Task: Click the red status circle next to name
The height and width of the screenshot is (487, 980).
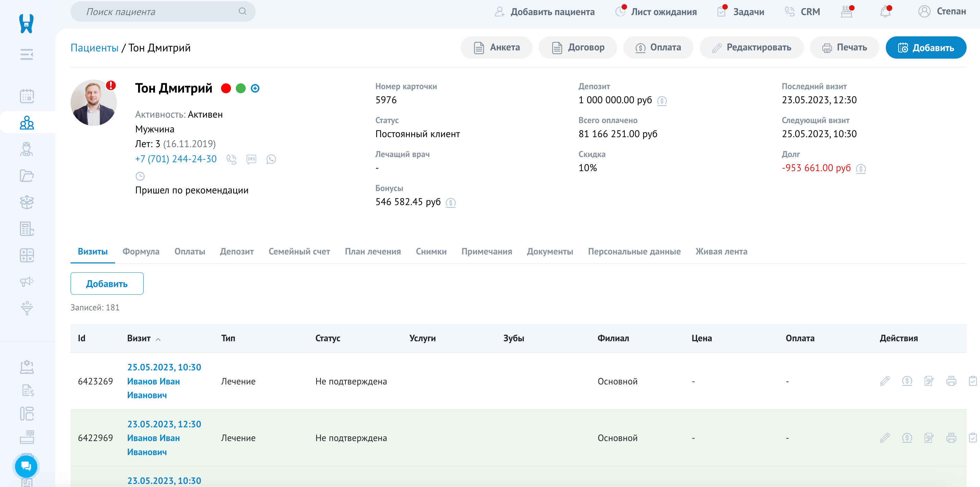Action: pyautogui.click(x=226, y=88)
